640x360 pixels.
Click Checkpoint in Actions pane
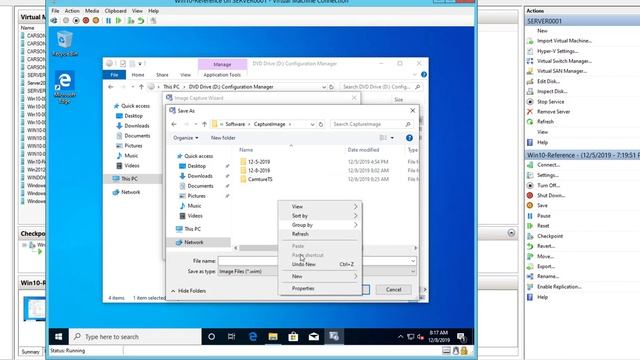point(549,236)
